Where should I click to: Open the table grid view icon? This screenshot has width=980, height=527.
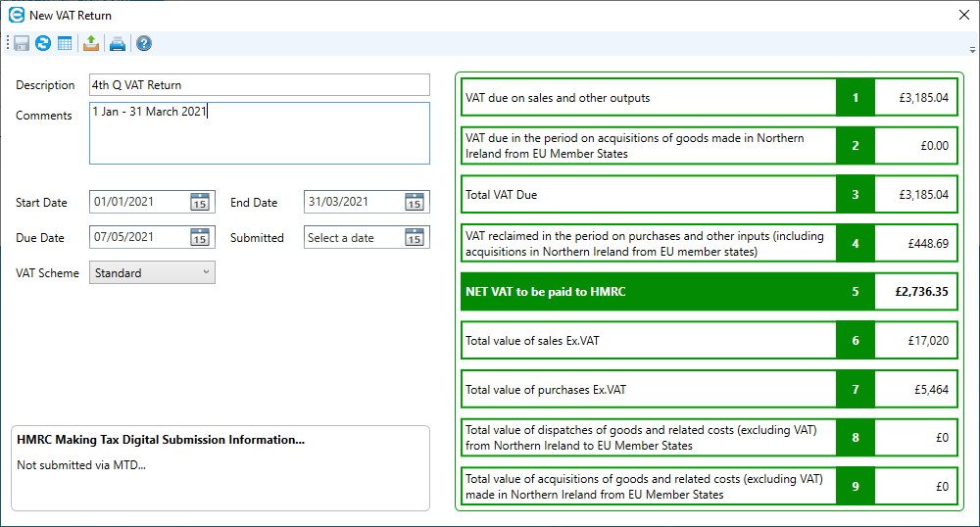click(65, 43)
